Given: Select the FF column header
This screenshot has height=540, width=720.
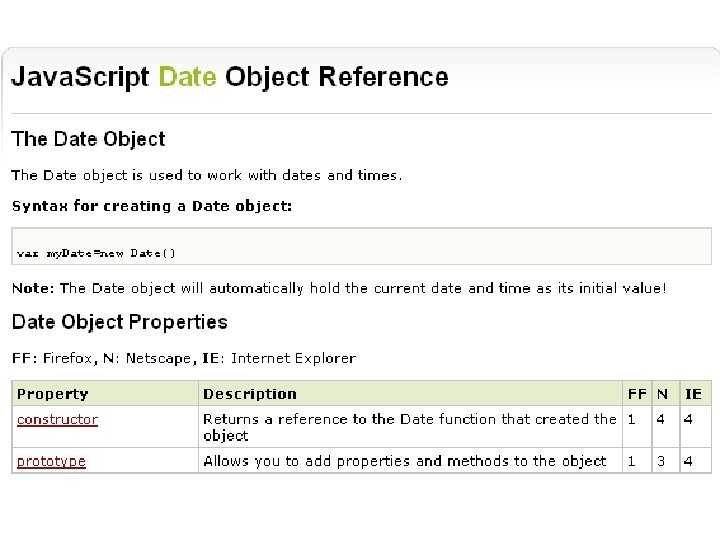Looking at the screenshot, I should [636, 394].
